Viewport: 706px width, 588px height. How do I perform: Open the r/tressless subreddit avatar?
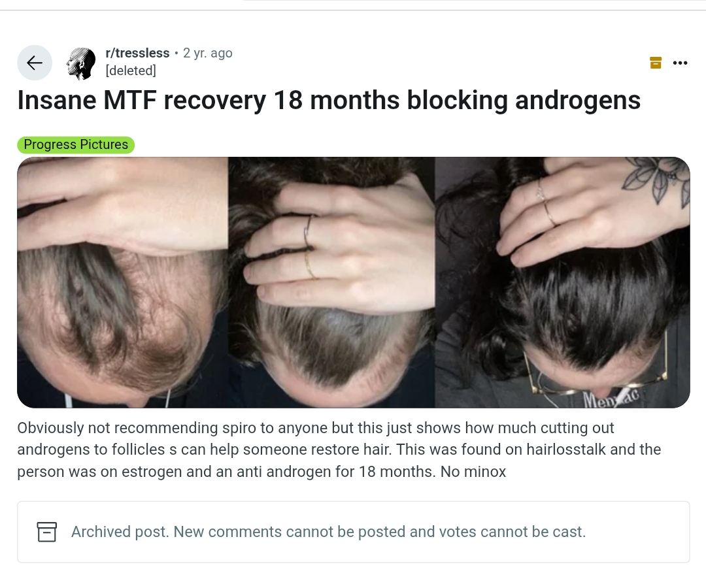click(x=81, y=63)
